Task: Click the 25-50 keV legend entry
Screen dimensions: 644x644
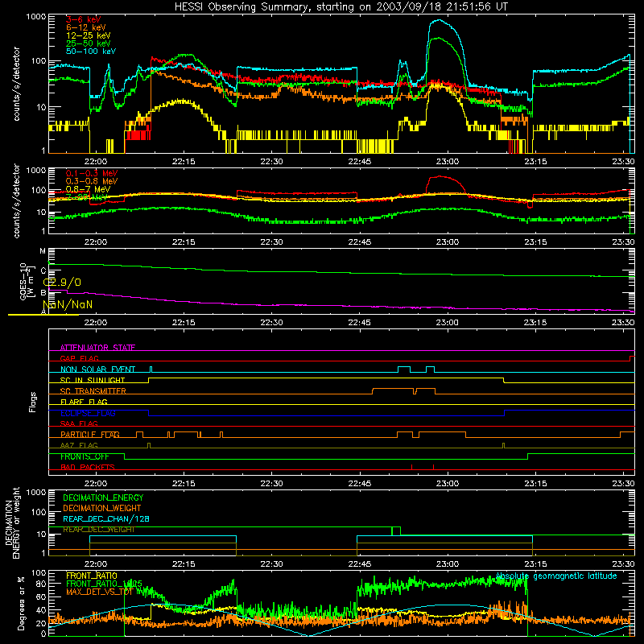Action: coord(89,43)
